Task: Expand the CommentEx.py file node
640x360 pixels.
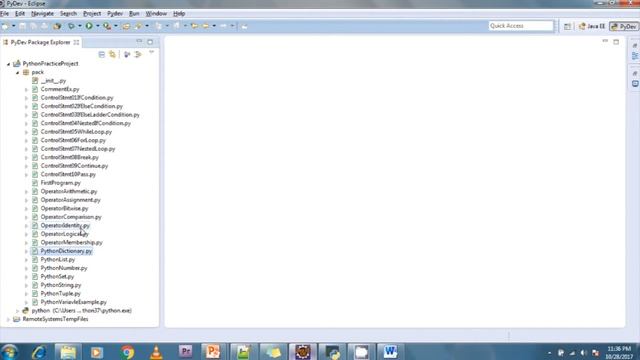Action: 27,89
